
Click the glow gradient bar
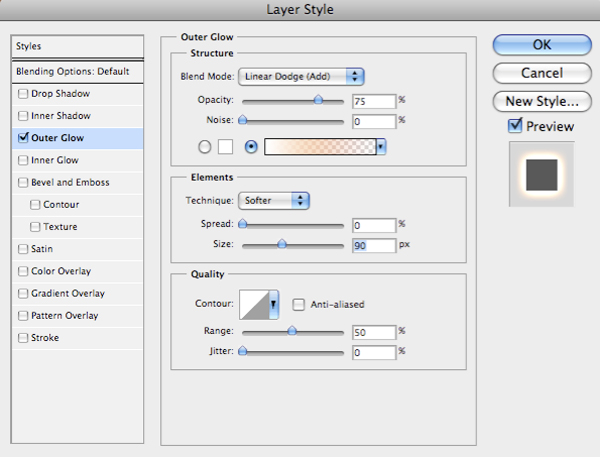(x=320, y=147)
